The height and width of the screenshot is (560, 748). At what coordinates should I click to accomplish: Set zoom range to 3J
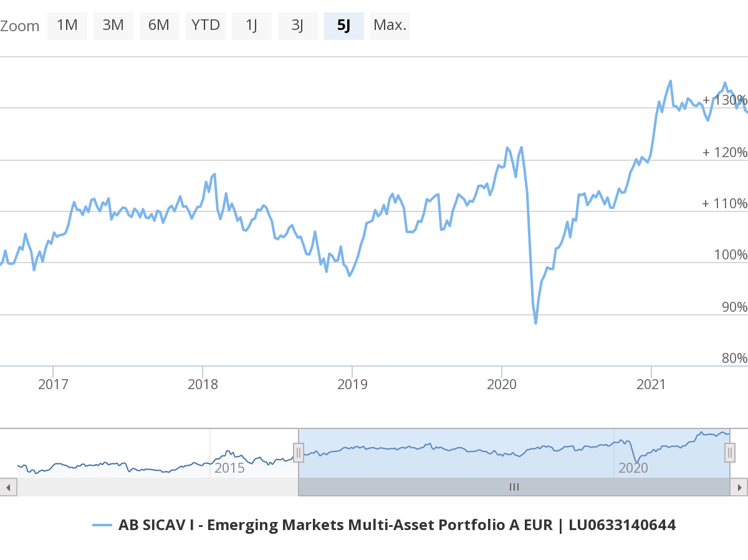(x=298, y=26)
